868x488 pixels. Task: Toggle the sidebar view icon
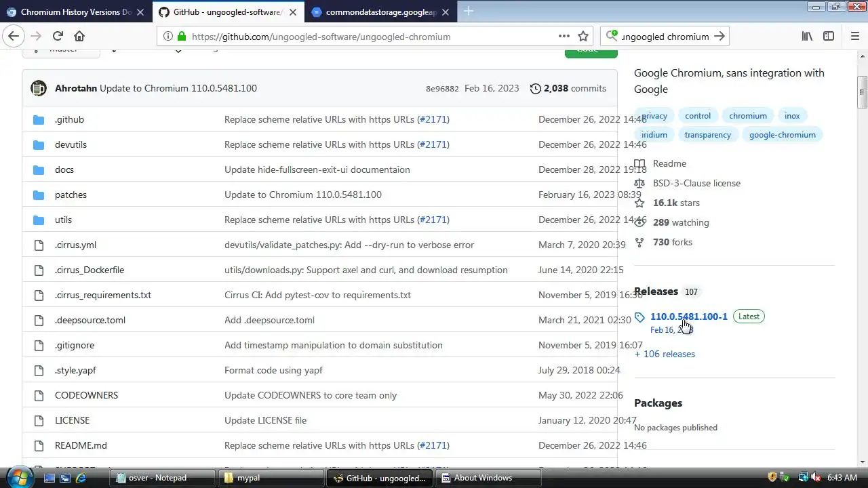(x=829, y=37)
